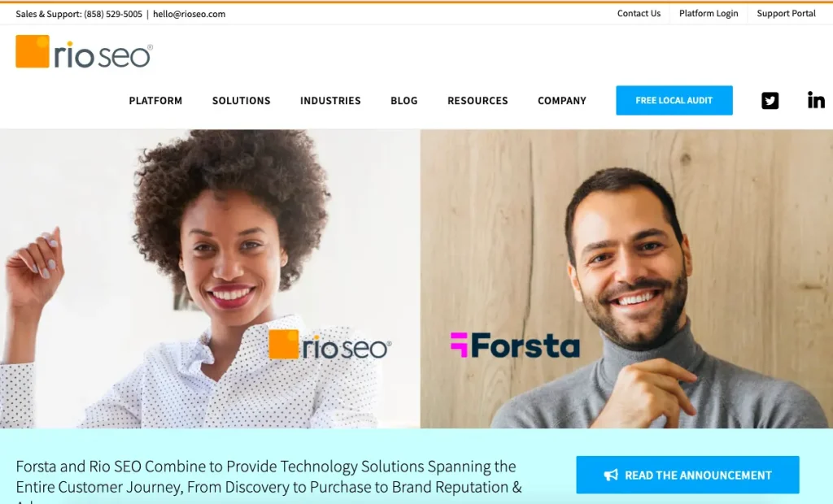The image size is (833, 504).
Task: Click Read the Announcement button
Action: 687,475
